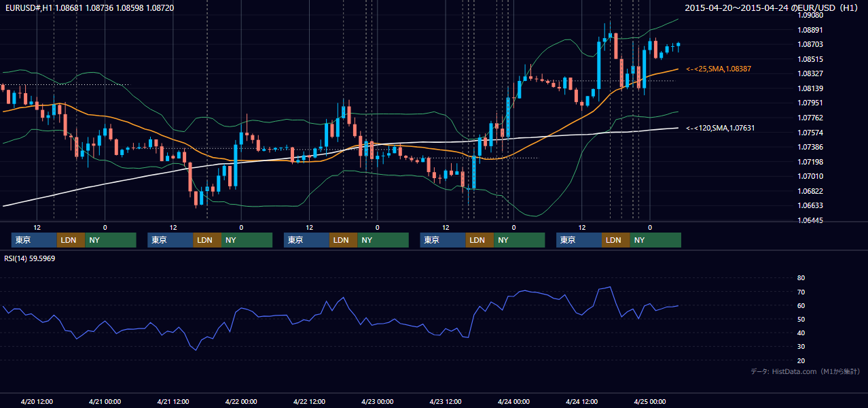Select RSI scale value 20
Screen dimensions: 868x408
pyautogui.click(x=801, y=360)
